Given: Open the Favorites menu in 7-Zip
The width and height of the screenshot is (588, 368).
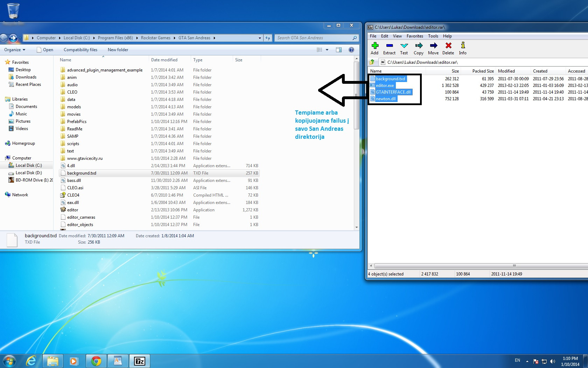Looking at the screenshot, I should (415, 36).
